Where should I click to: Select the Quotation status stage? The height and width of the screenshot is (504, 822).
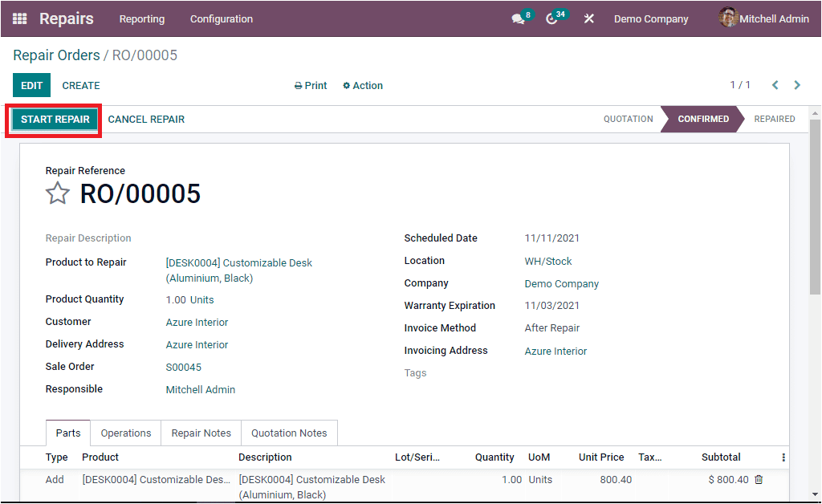(628, 119)
